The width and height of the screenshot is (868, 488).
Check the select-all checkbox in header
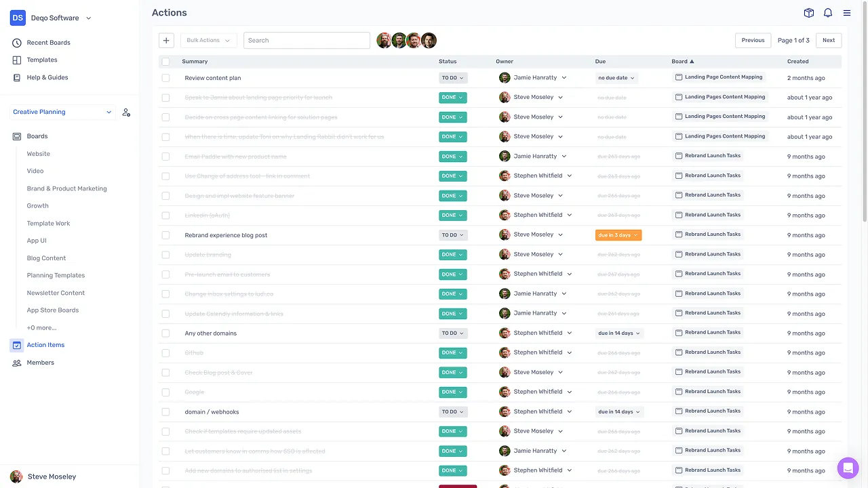(x=165, y=61)
